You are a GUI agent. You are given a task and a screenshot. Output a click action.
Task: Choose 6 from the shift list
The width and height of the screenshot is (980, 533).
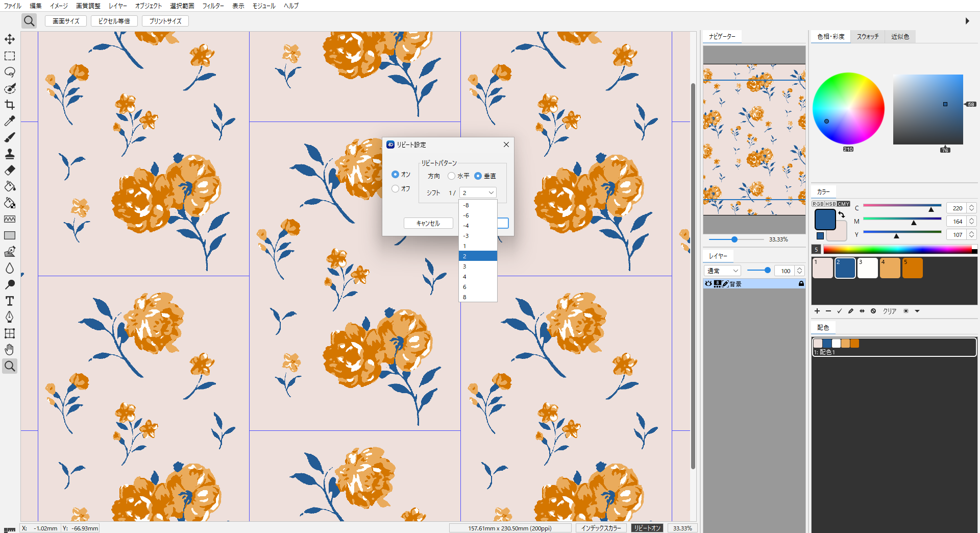click(x=478, y=287)
